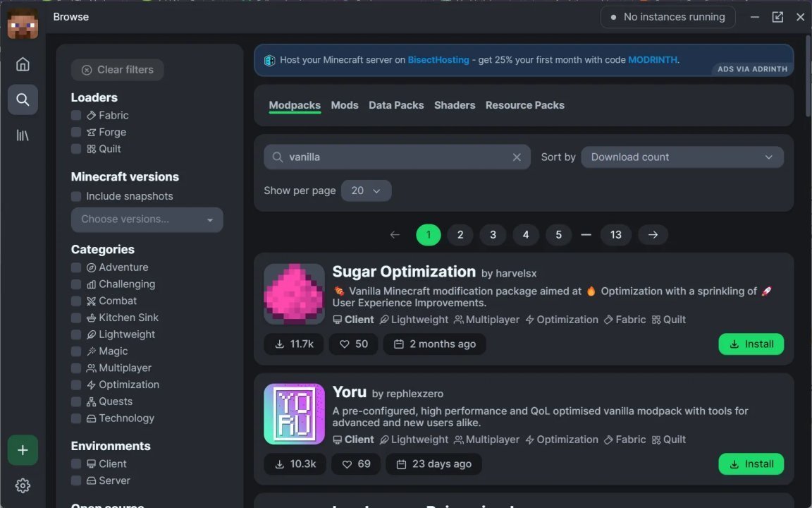
Task: Switch to the Shaders tab
Action: (455, 105)
